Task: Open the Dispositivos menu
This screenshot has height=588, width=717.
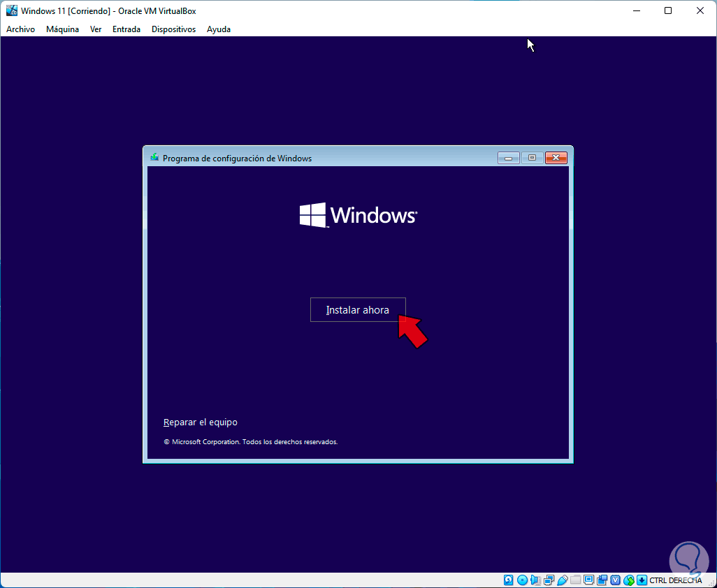Action: point(174,29)
